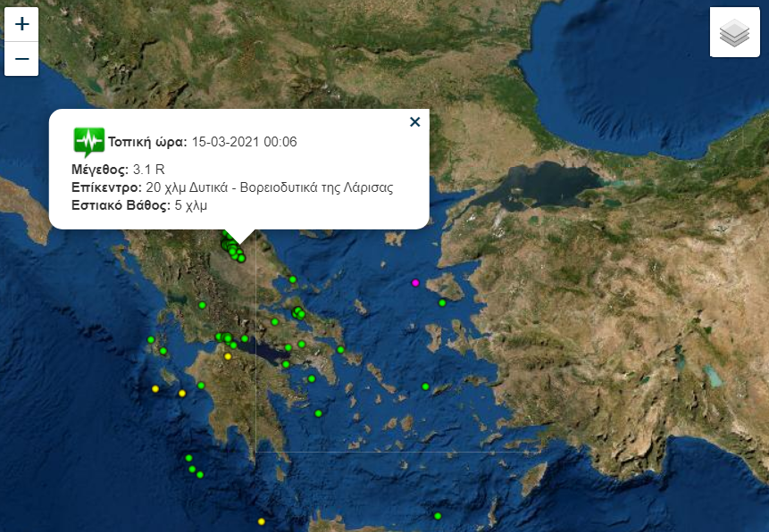Select the magenta earthquake marker near Lesbos

415,283
